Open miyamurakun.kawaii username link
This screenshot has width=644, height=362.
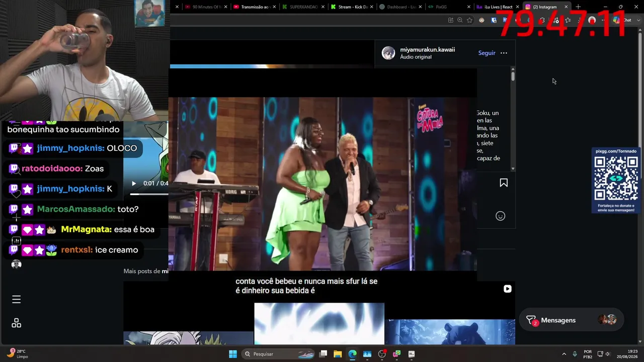427,50
